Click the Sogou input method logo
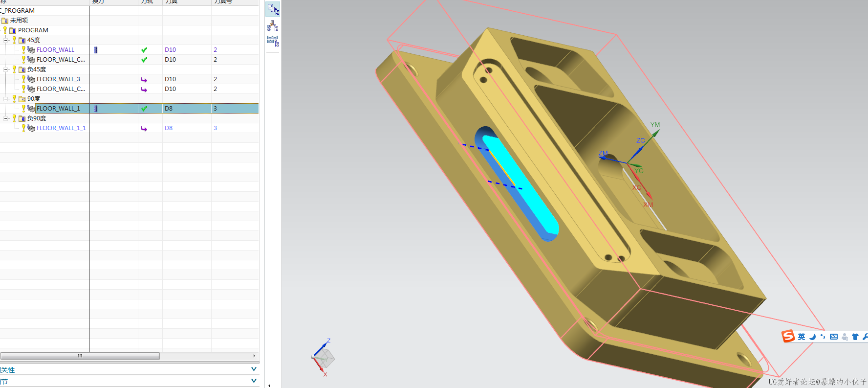Image resolution: width=868 pixels, height=388 pixels. (x=788, y=336)
